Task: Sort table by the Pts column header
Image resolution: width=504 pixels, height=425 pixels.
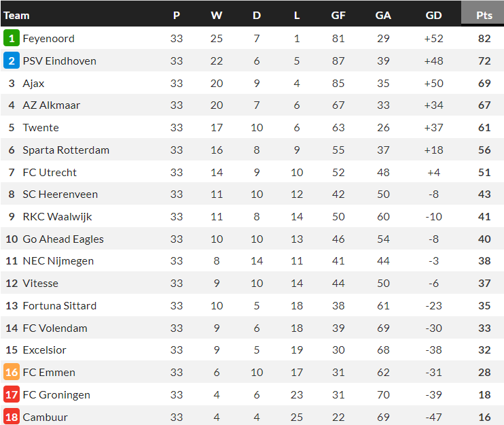Action: 484,15
